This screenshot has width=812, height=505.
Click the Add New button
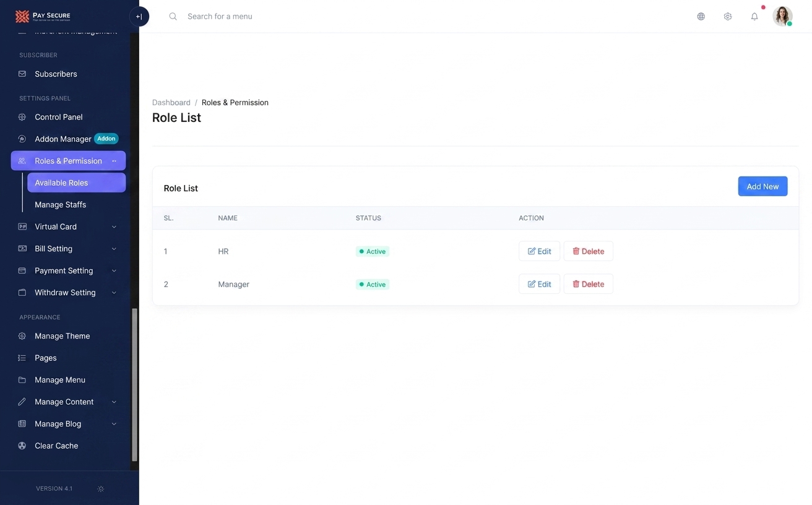tap(762, 186)
